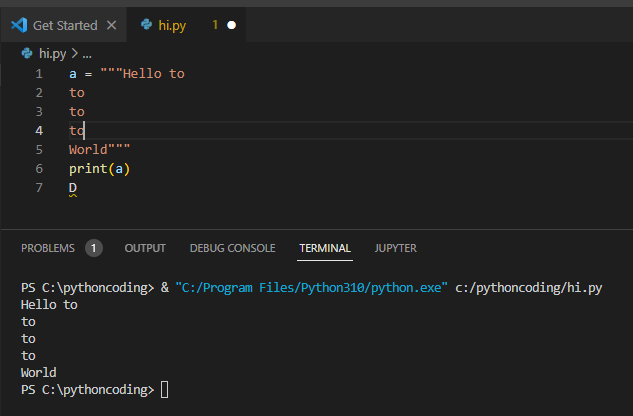633x416 pixels.
Task: Open the DEBUG CONSOLE panel tab
Action: point(233,248)
